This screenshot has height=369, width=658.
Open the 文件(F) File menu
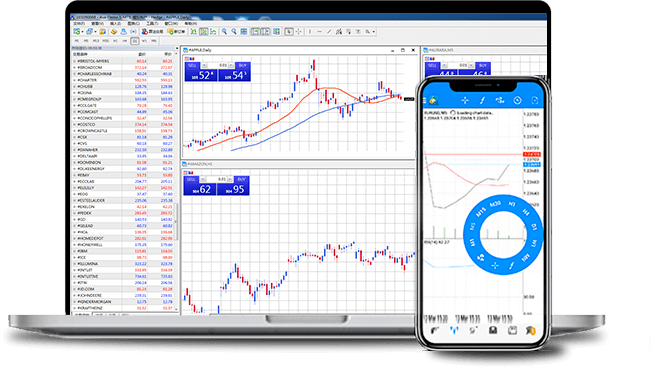tap(79, 24)
